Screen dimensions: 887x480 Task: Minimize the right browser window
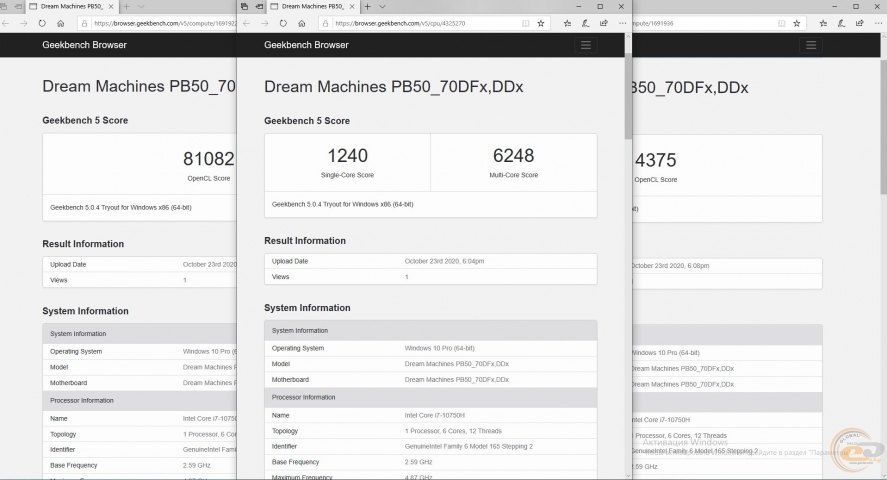[834, 7]
